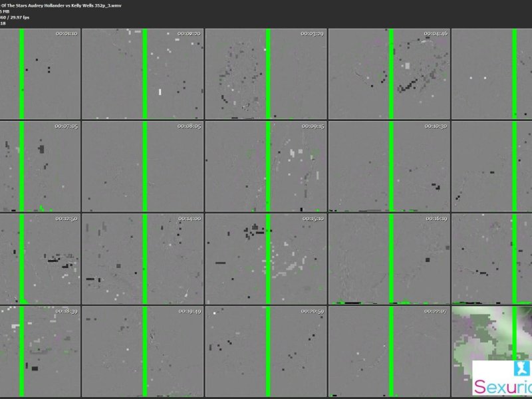
Task: Select the 00:14:00 thumbnail
Action: click(142, 259)
